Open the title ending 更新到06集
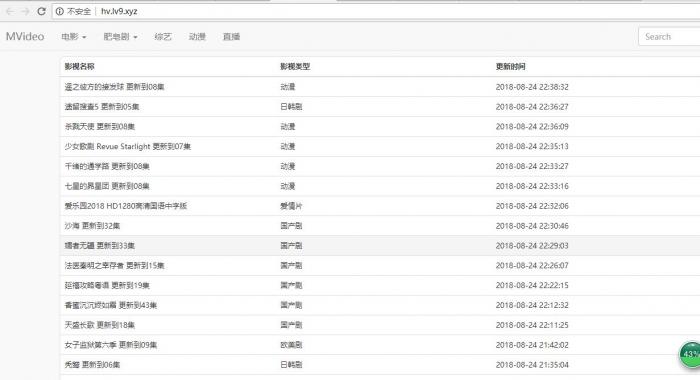The width and height of the screenshot is (700, 380). [x=92, y=365]
